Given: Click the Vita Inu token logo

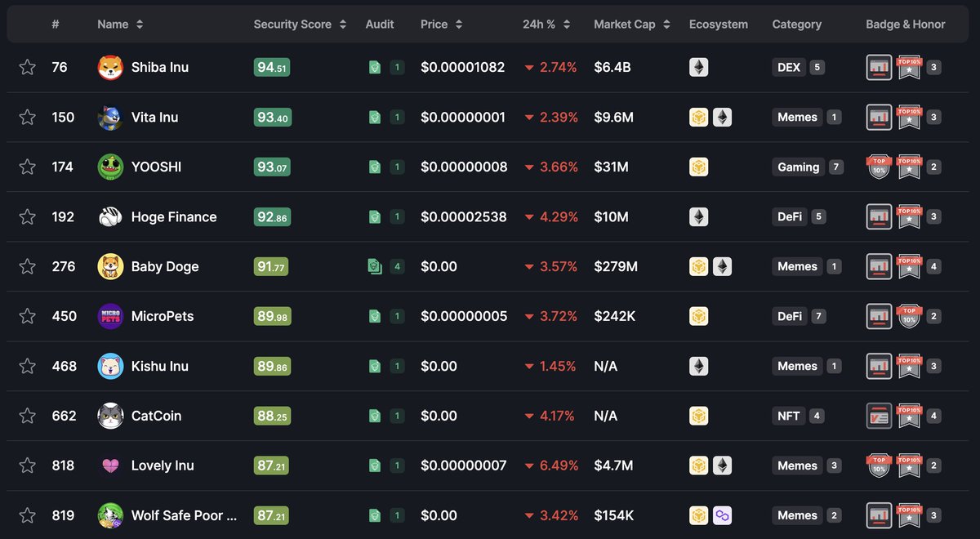Looking at the screenshot, I should coord(110,117).
